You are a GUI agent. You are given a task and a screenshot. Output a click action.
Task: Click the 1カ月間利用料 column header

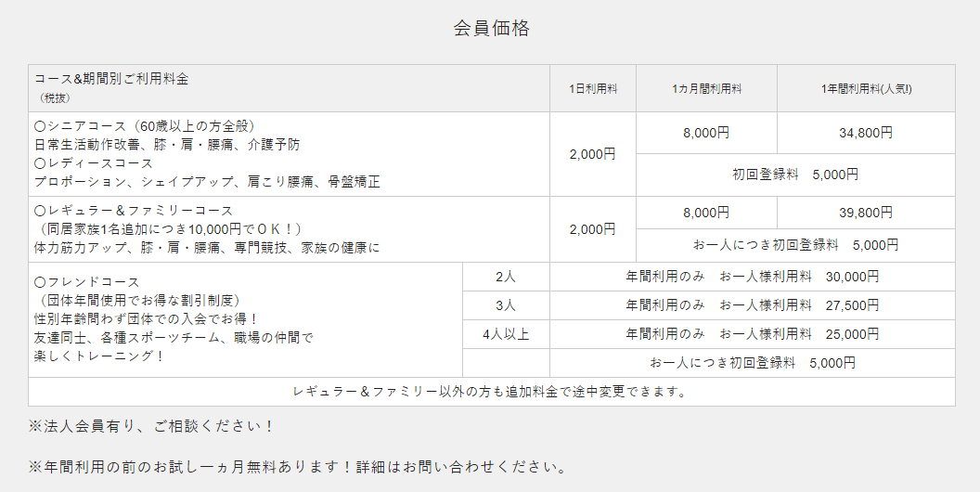(707, 89)
